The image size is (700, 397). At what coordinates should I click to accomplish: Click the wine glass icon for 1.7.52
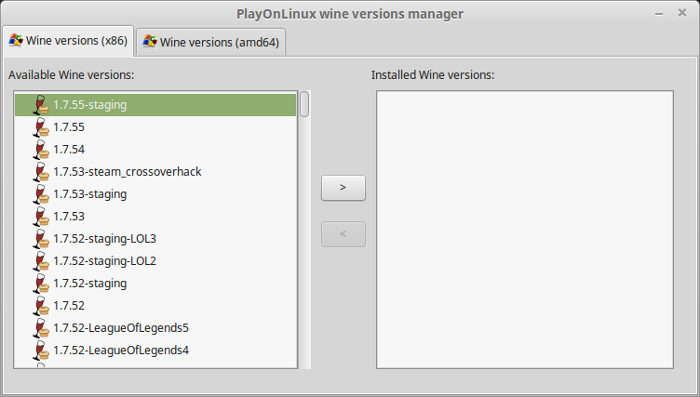pos(41,306)
